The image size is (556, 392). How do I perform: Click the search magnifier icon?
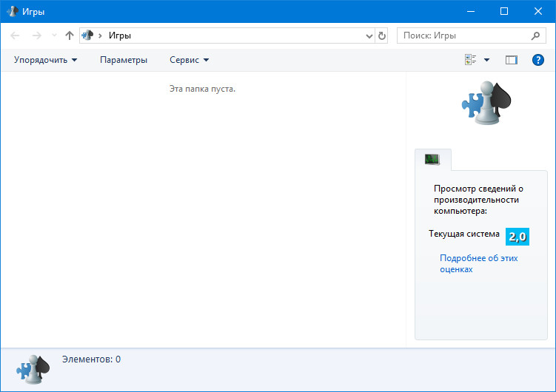pyautogui.click(x=535, y=36)
